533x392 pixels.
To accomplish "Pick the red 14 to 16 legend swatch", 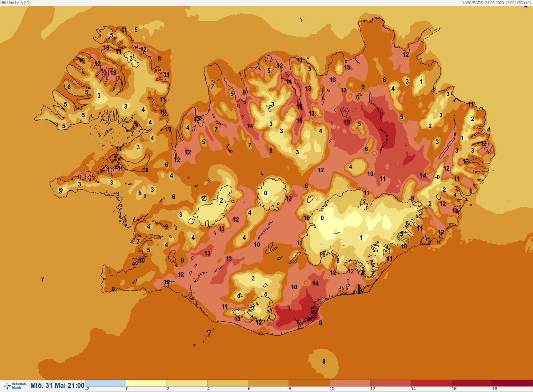I will (x=431, y=383).
